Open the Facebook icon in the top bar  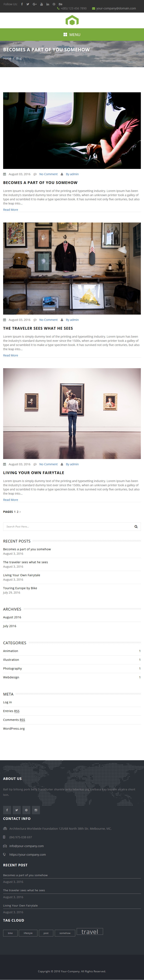[22, 4]
